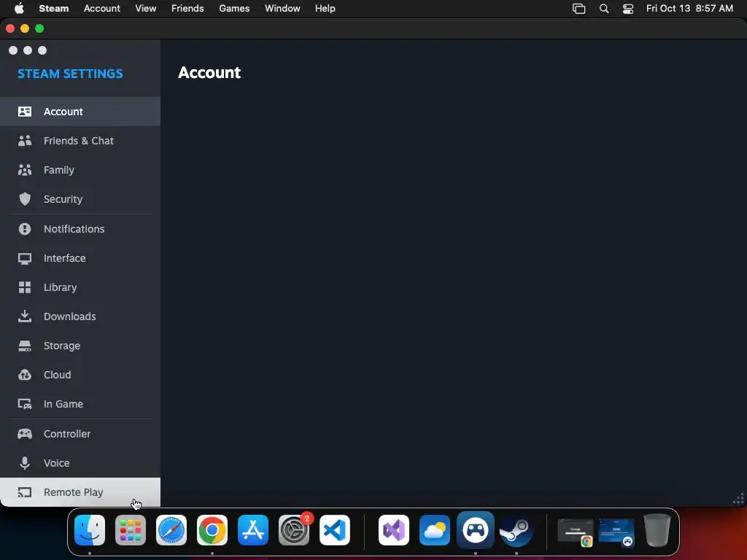Switch to Downloads settings
This screenshot has height=560, width=747.
point(80,316)
